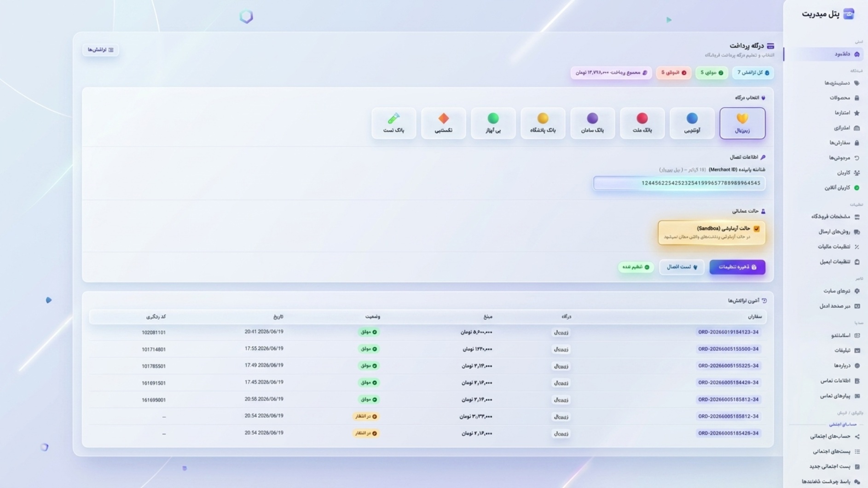The image size is (868, 488).
Task: Open order link ORD-20266019184123-34
Action: [x=728, y=332]
